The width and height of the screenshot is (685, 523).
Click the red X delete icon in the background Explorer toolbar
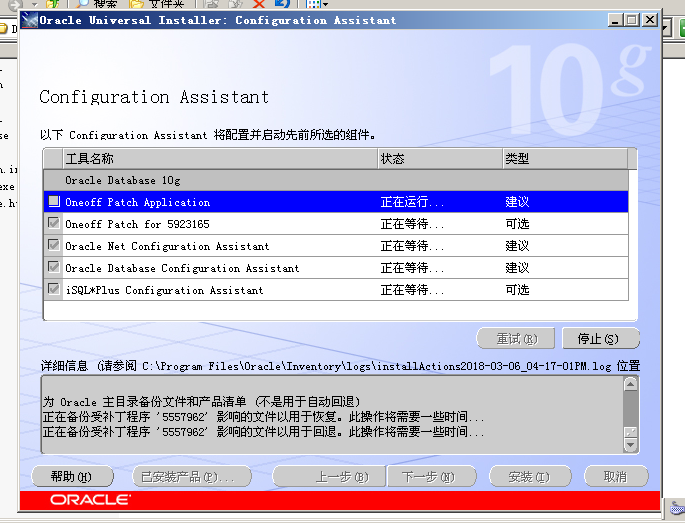click(259, 3)
